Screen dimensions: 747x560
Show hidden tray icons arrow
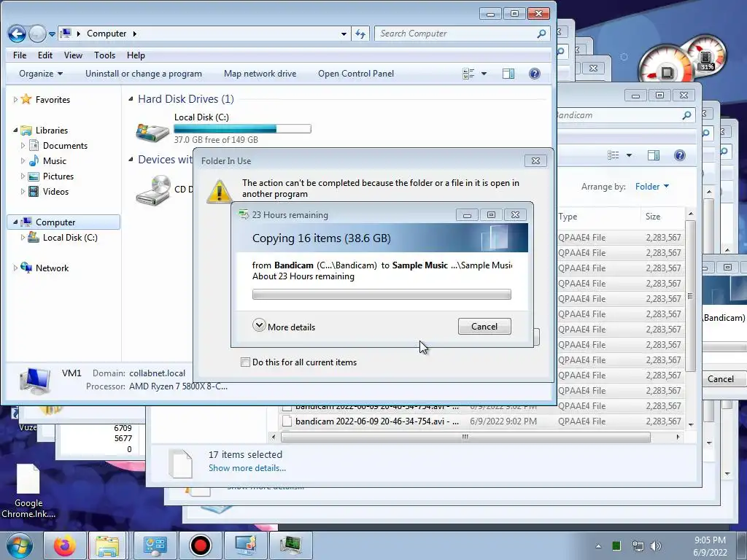click(598, 546)
